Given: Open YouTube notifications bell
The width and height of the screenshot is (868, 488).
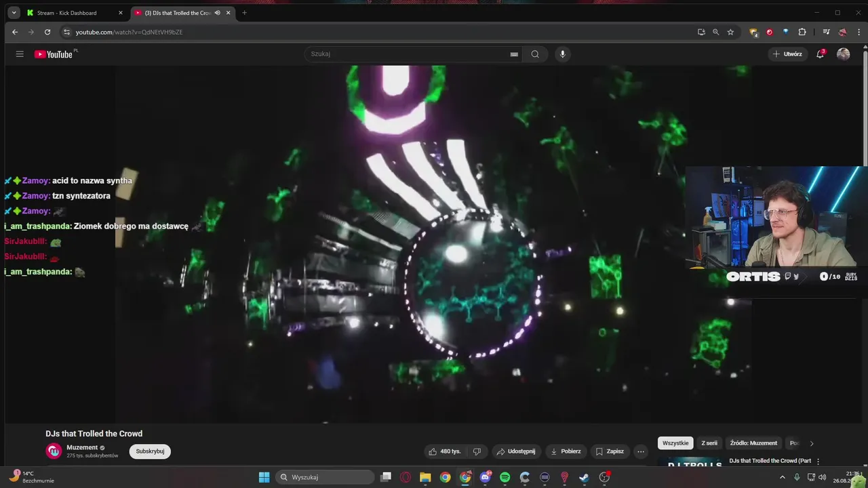Looking at the screenshot, I should (x=820, y=54).
